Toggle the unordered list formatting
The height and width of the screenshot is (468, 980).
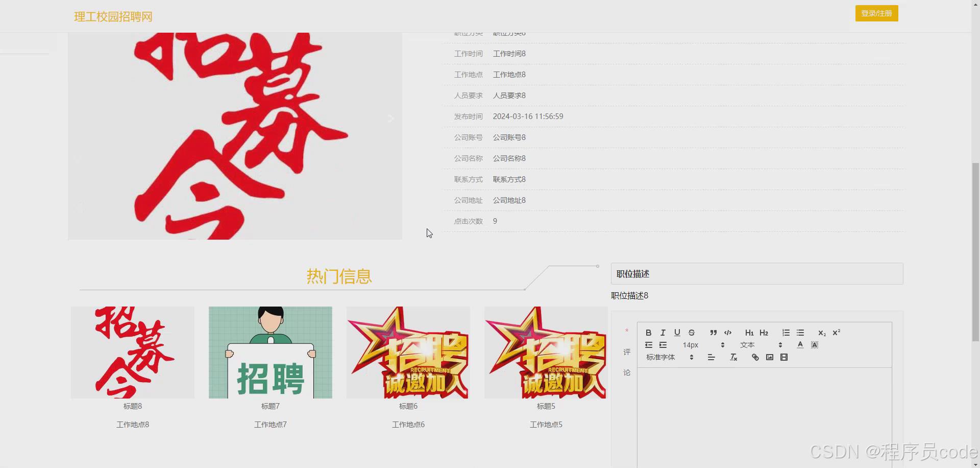click(x=800, y=333)
